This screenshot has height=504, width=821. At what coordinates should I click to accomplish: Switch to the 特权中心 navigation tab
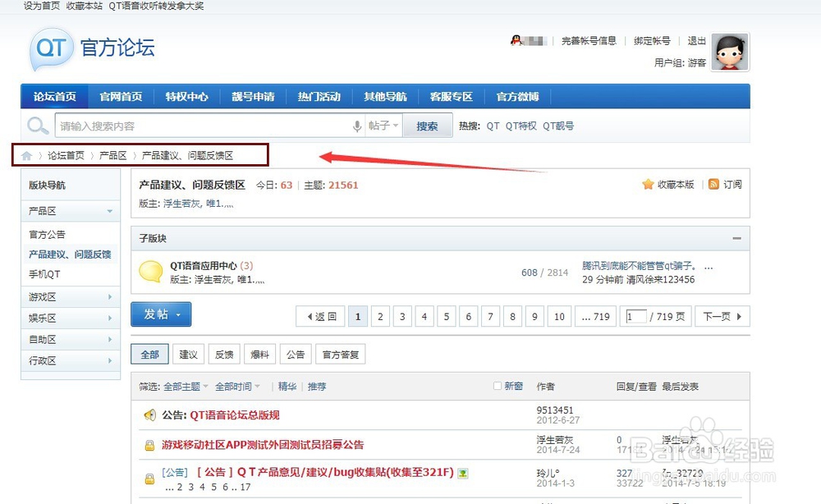pos(186,96)
